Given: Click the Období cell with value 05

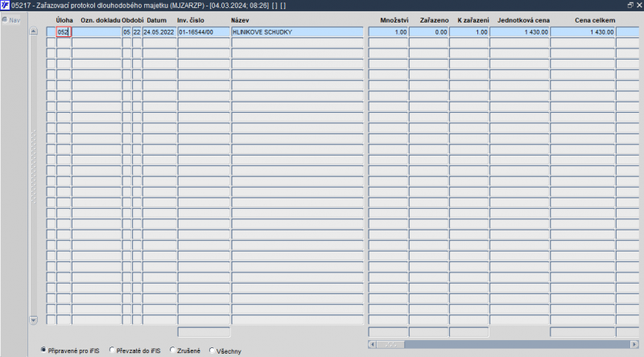Looking at the screenshot, I should point(126,32).
